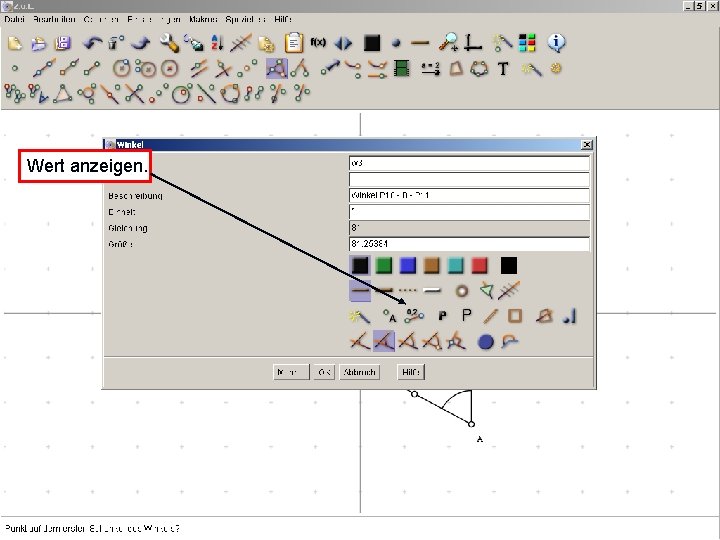Screen dimensions: 720x540
Task: Click the triangle macro icon in third row
Action: click(x=63, y=93)
